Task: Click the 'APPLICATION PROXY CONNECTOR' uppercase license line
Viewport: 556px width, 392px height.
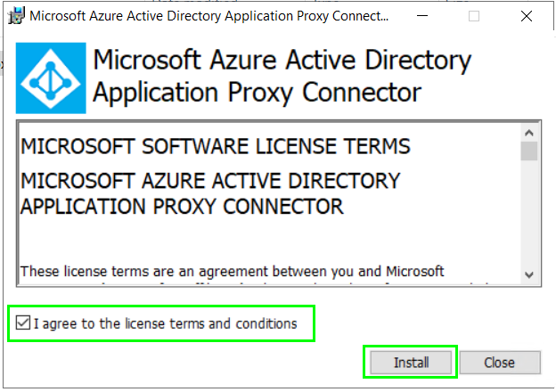Action: click(182, 207)
